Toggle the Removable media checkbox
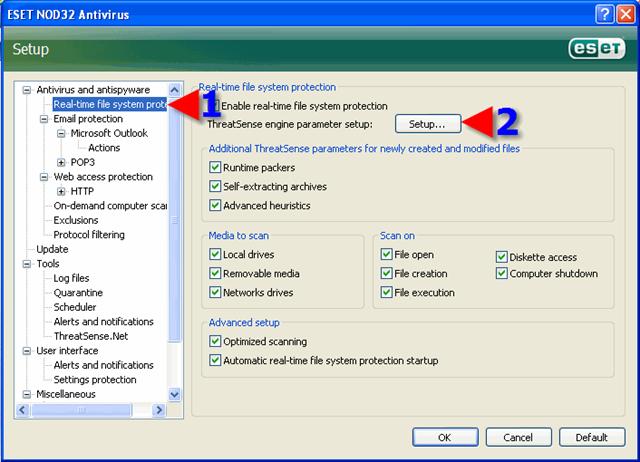This screenshot has height=462, width=640. point(215,274)
